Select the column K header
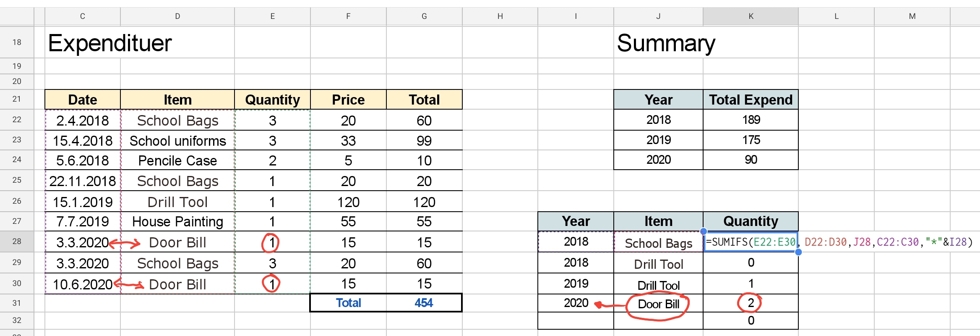Screen dimensions: 980x336 pos(751,16)
